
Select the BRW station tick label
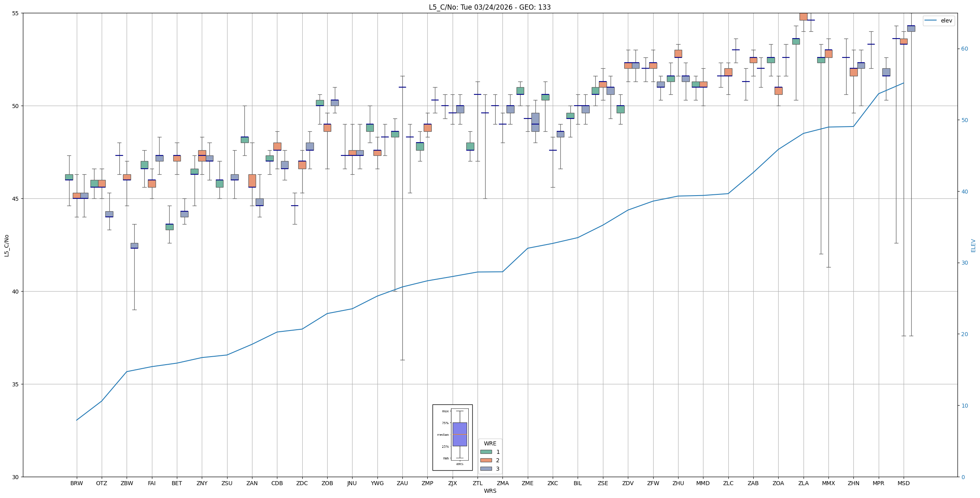(76, 483)
